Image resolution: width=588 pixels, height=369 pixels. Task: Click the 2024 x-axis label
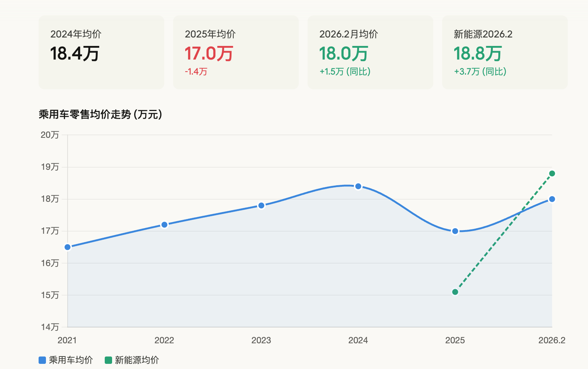point(358,340)
